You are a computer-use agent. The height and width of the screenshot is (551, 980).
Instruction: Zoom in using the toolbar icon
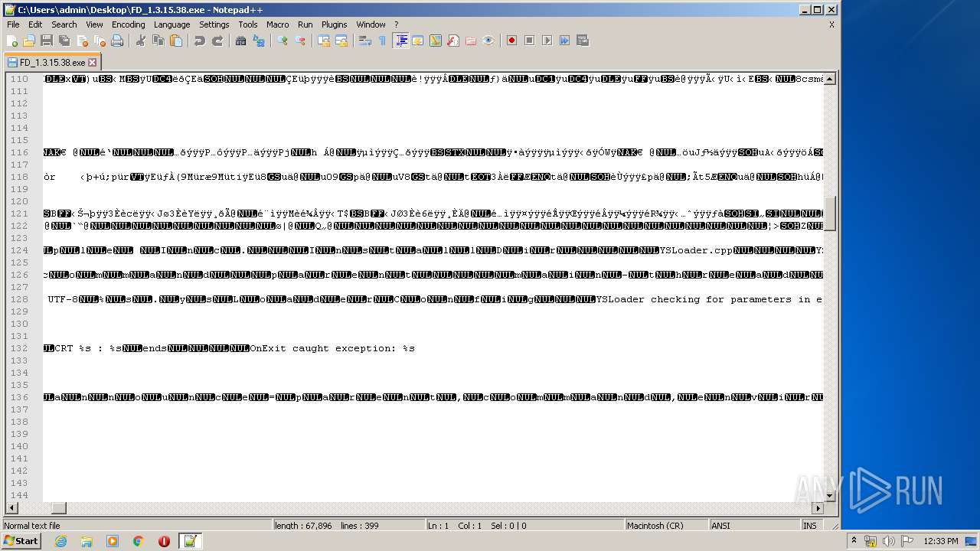[x=283, y=41]
